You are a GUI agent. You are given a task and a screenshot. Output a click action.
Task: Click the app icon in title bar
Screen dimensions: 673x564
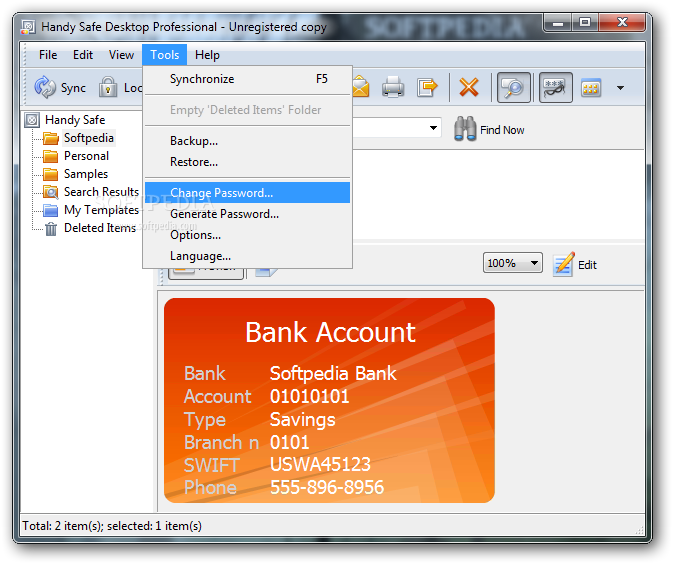click(x=28, y=27)
